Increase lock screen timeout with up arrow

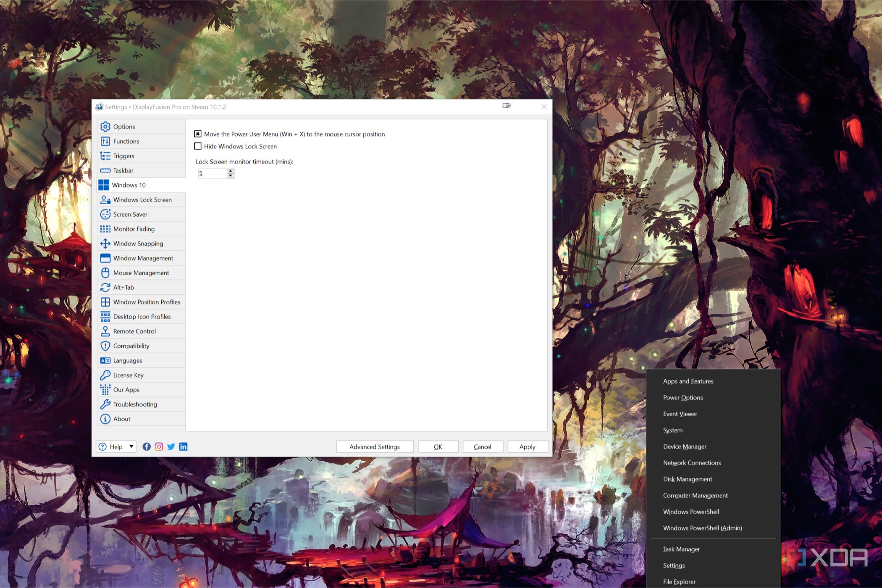230,171
